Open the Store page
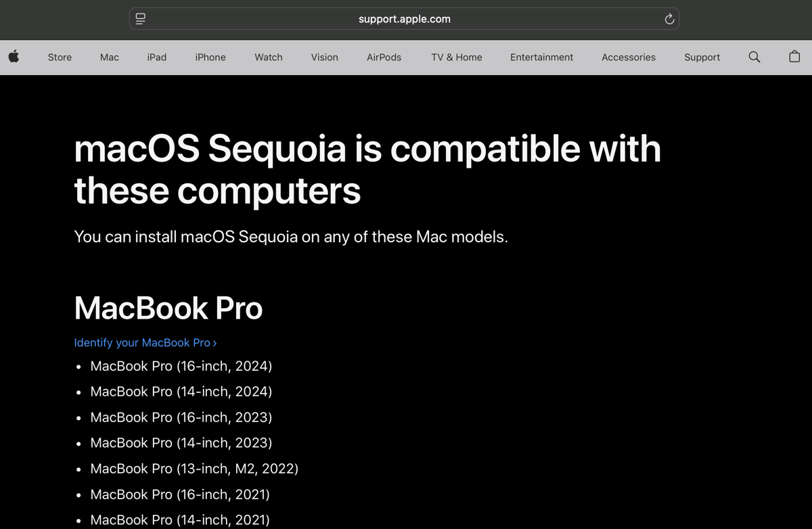This screenshot has height=529, width=812. click(60, 57)
